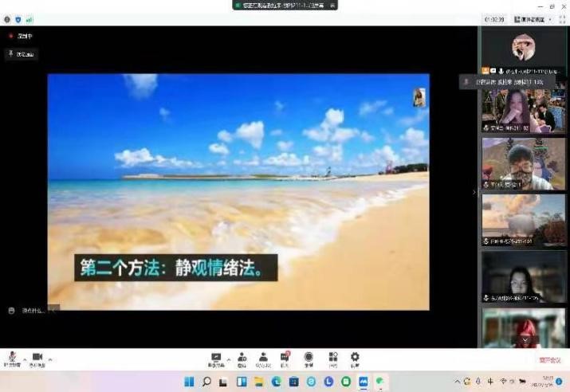
Task: Switch to Tencent Meeting taskbar icon
Action: [x=364, y=382]
